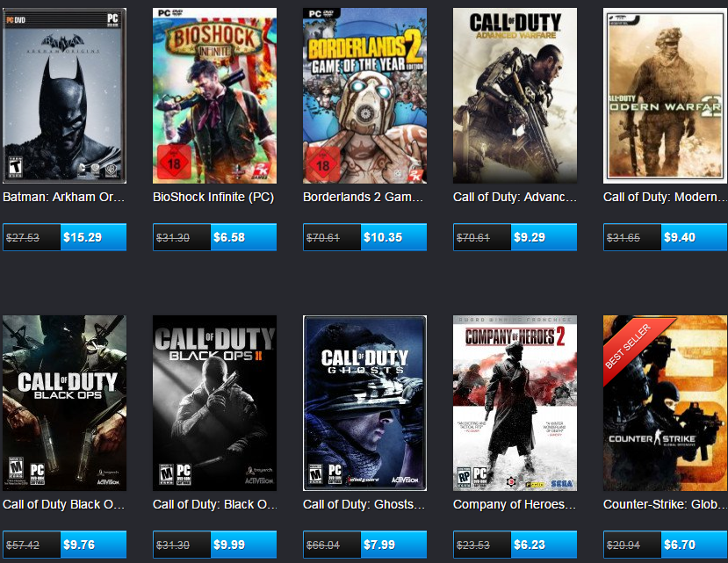Screen dimensions: 728x563
Task: Open the Call of Duty Ghosts cover
Action: coord(364,403)
